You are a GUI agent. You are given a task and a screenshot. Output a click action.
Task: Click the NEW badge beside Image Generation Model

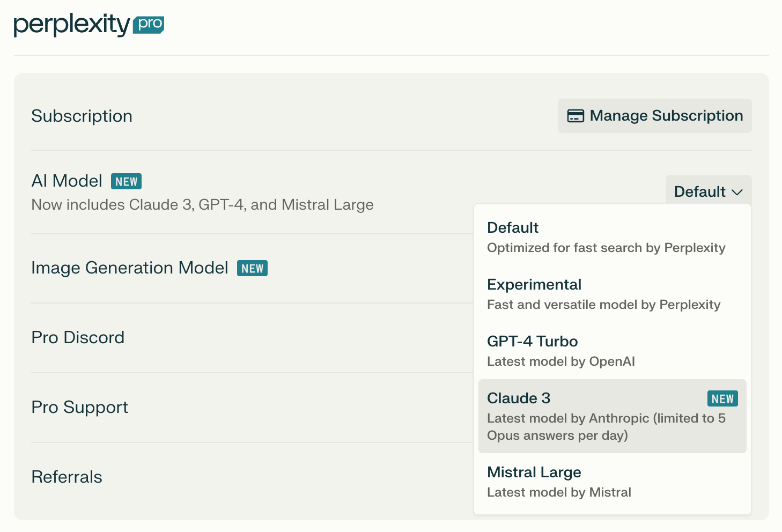point(252,268)
